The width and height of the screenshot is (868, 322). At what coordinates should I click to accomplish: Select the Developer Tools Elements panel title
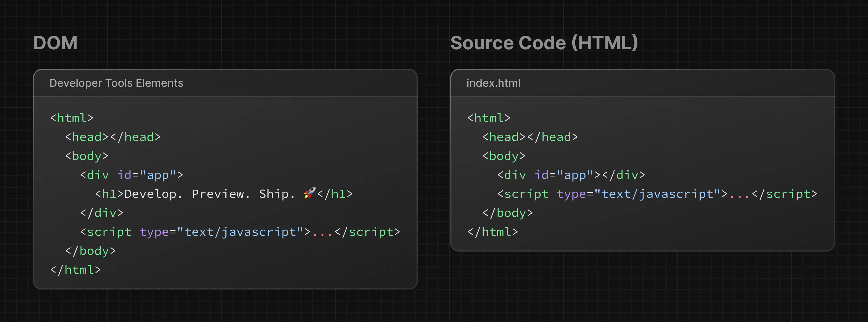coord(116,83)
